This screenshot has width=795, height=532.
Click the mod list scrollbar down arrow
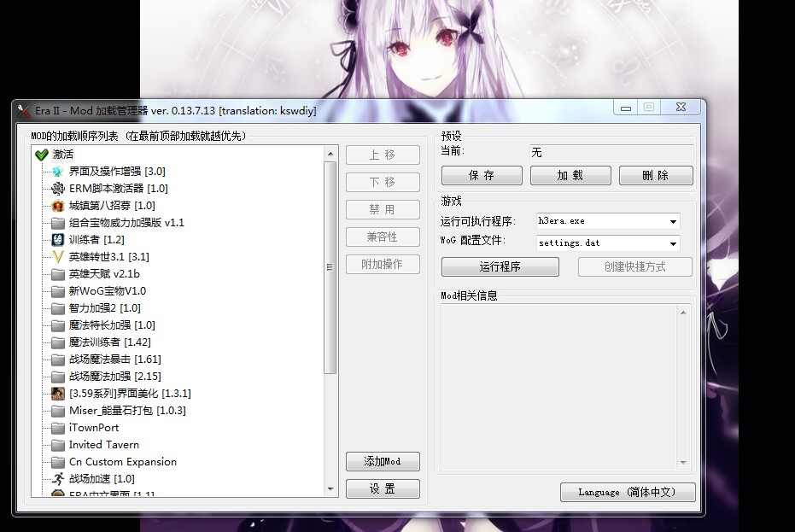click(330, 489)
